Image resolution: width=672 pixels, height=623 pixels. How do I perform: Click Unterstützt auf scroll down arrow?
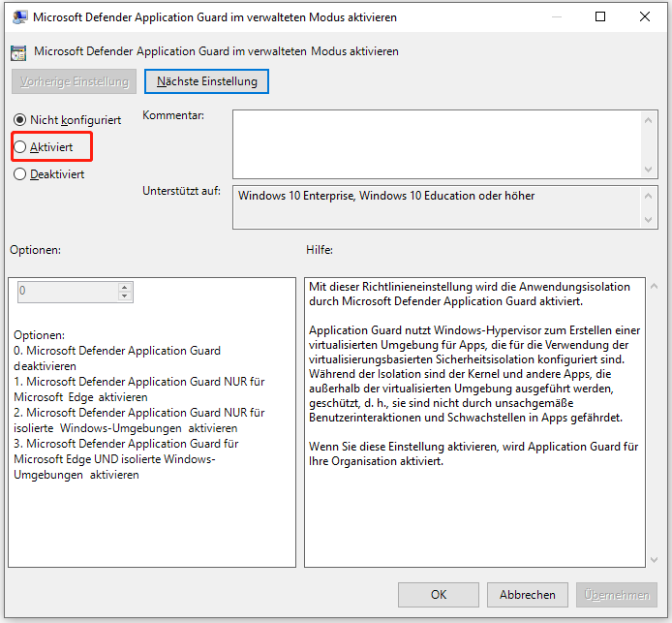[649, 220]
